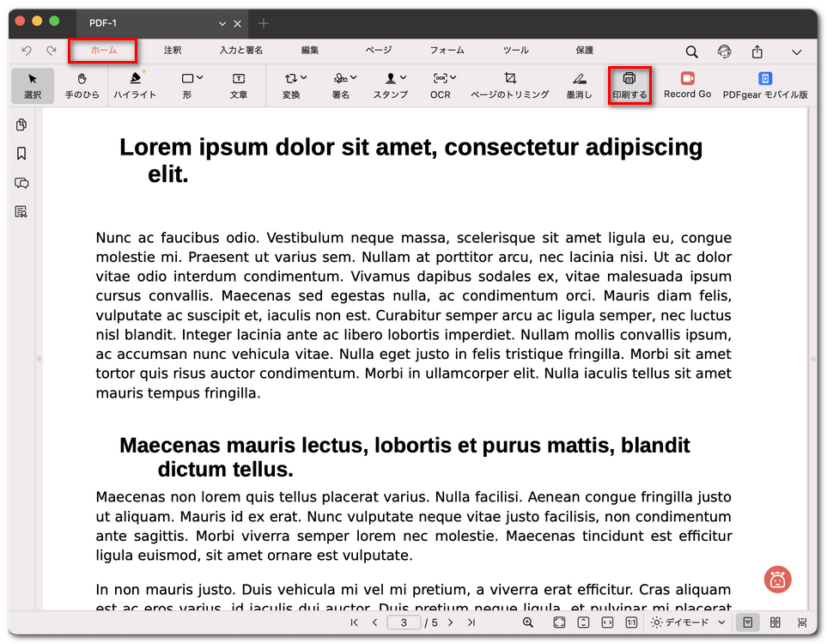Click the heading starting 'Maecenas mauris lectus'
The image size is (827, 644).
pyautogui.click(x=404, y=457)
